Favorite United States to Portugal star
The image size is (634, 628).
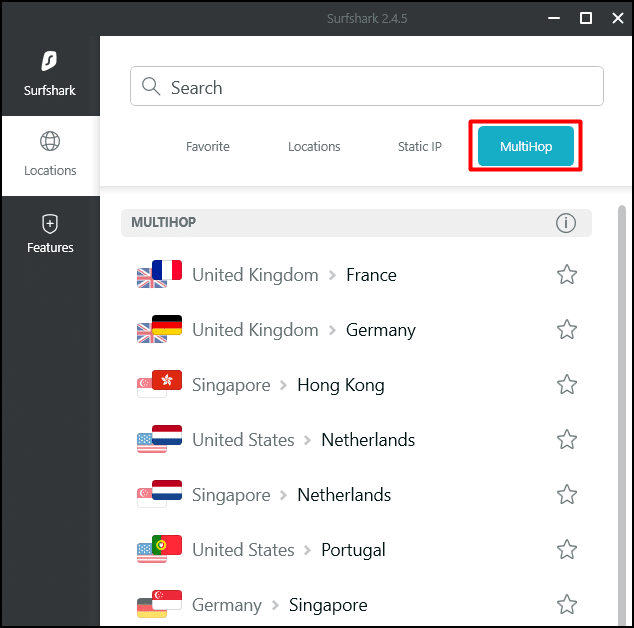tap(567, 550)
